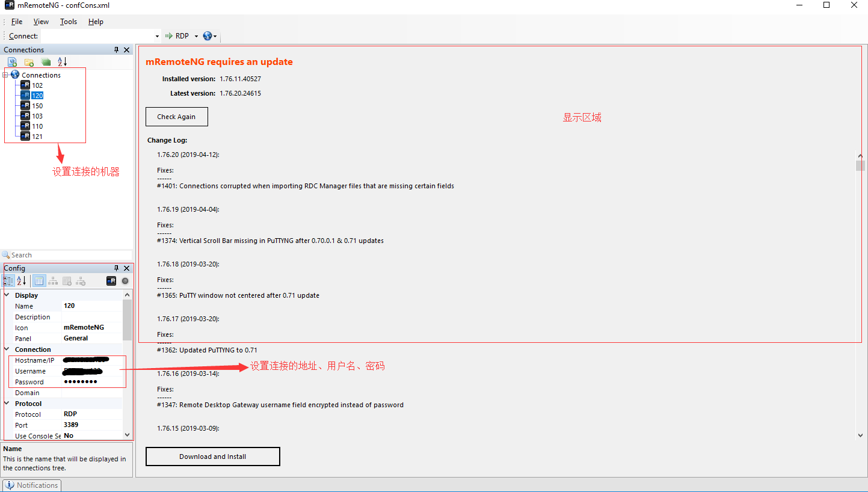Viewport: 868px width, 492px height.
Task: Collapse the Protocol category in Config
Action: tap(7, 404)
